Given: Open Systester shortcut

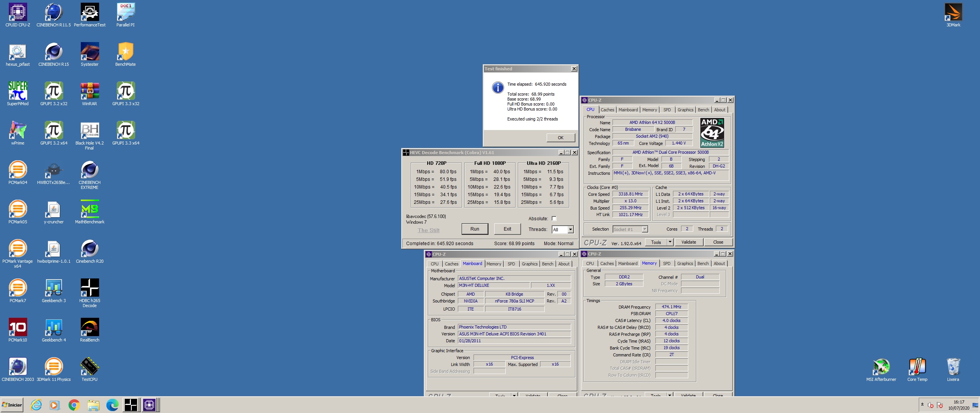Looking at the screenshot, I should coord(90,55).
